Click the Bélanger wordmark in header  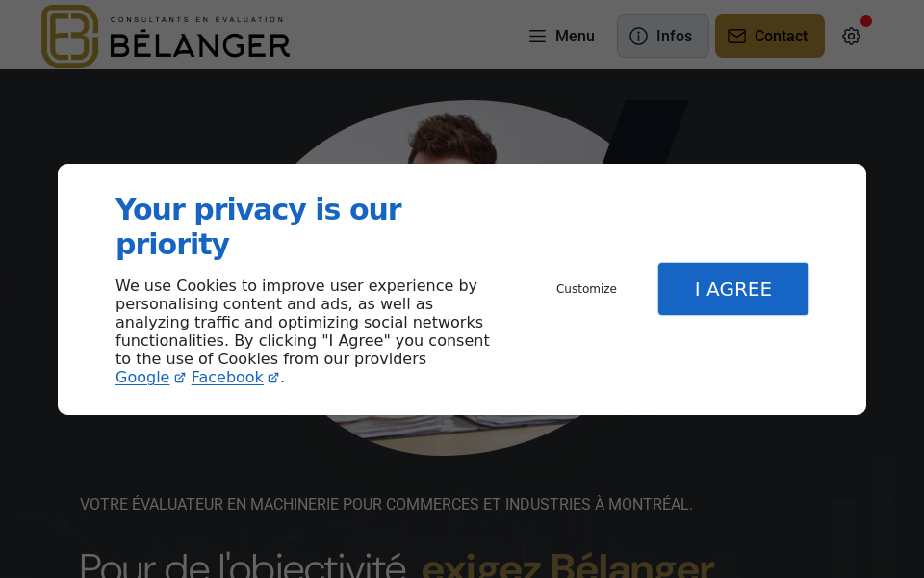(199, 44)
